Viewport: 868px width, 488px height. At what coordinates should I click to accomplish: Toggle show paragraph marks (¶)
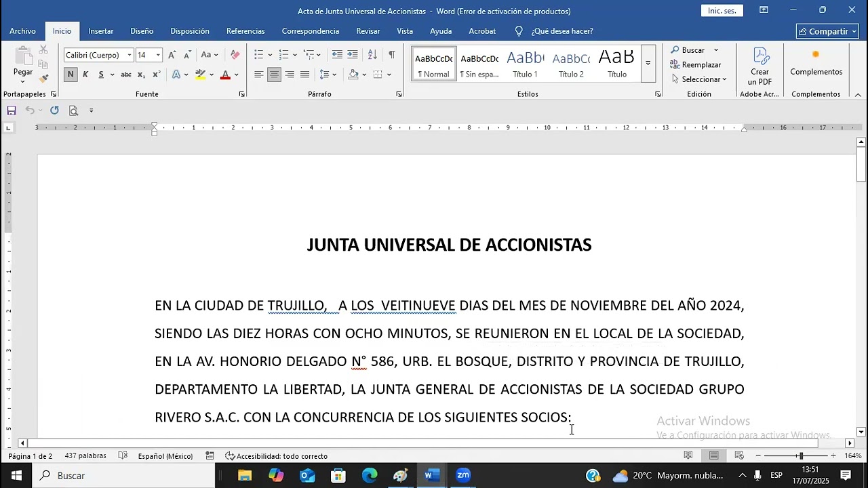[391, 55]
